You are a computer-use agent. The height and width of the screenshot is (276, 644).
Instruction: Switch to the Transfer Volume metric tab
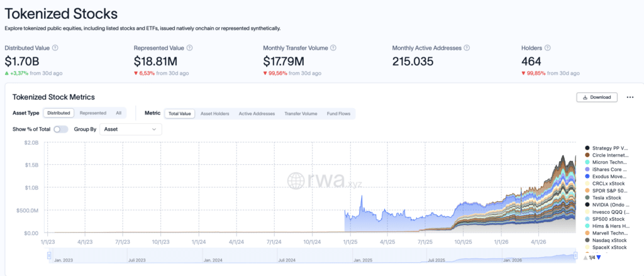[x=301, y=113]
